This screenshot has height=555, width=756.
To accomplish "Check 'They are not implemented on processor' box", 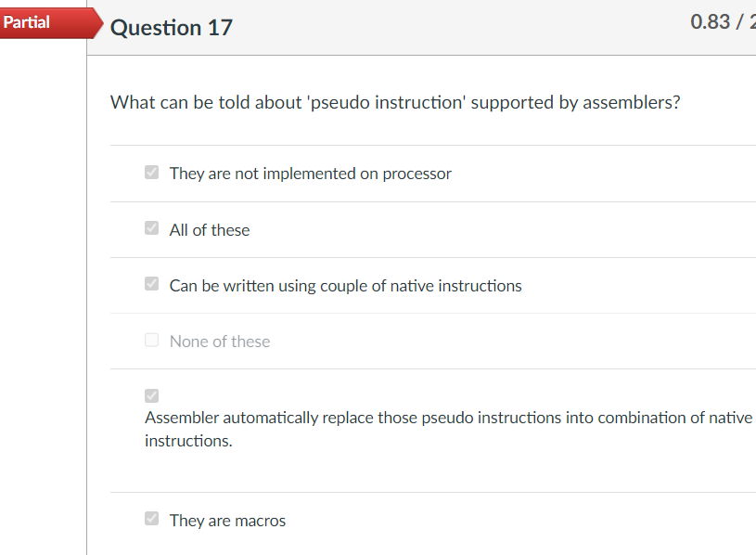I will [152, 173].
